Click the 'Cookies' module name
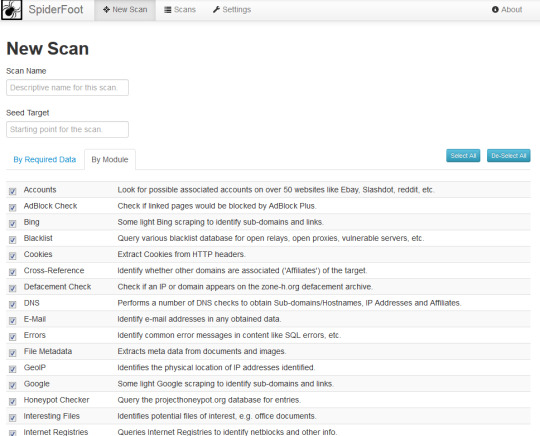Image resolution: width=540 pixels, height=436 pixels. tap(38, 255)
